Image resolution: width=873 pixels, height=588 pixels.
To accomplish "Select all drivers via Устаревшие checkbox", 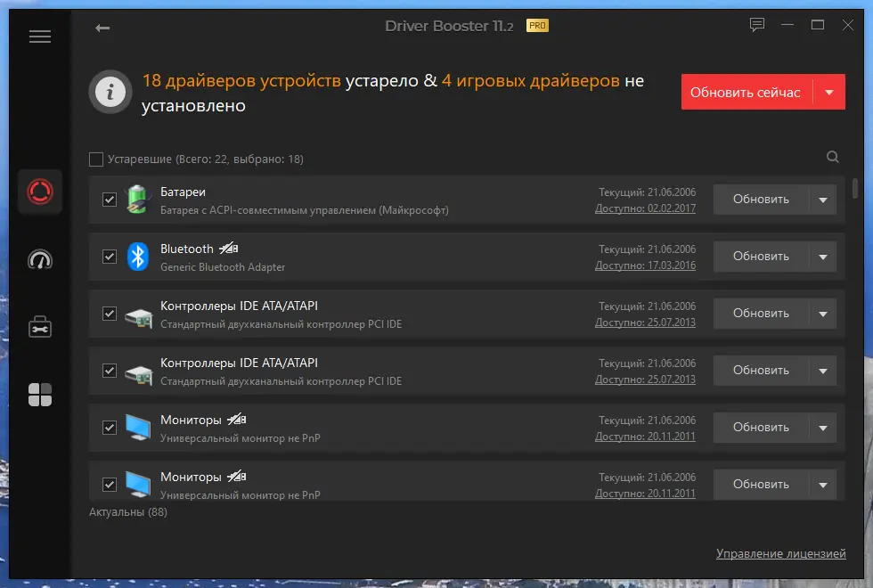I will [95, 158].
